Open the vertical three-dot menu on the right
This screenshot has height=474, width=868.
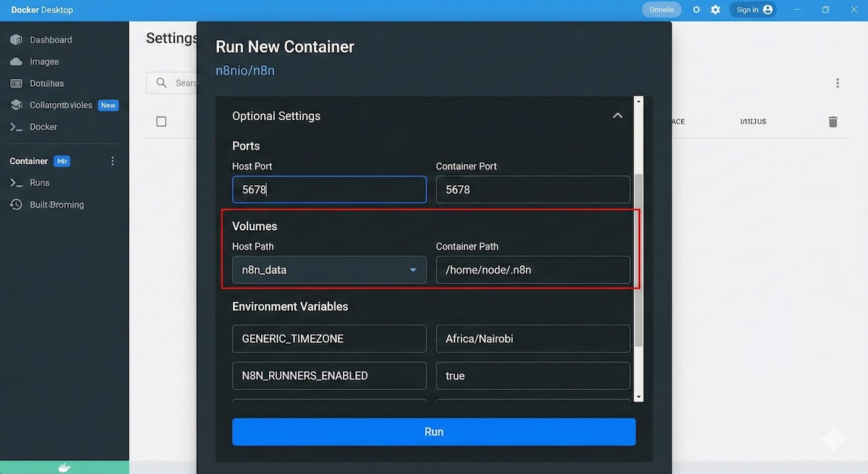[x=838, y=83]
